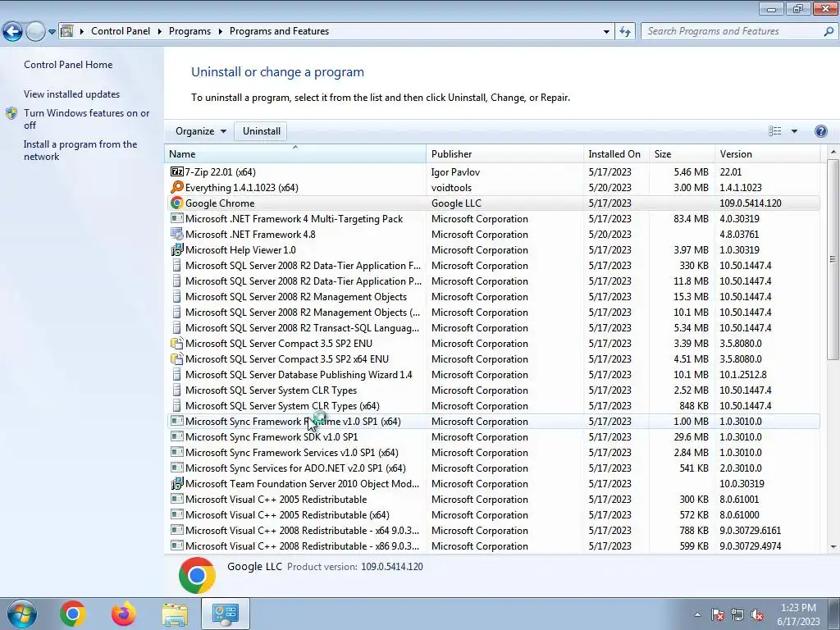Expand the arrow after Programs breadcrumb
Image resolution: width=840 pixels, height=630 pixels.
tap(220, 32)
